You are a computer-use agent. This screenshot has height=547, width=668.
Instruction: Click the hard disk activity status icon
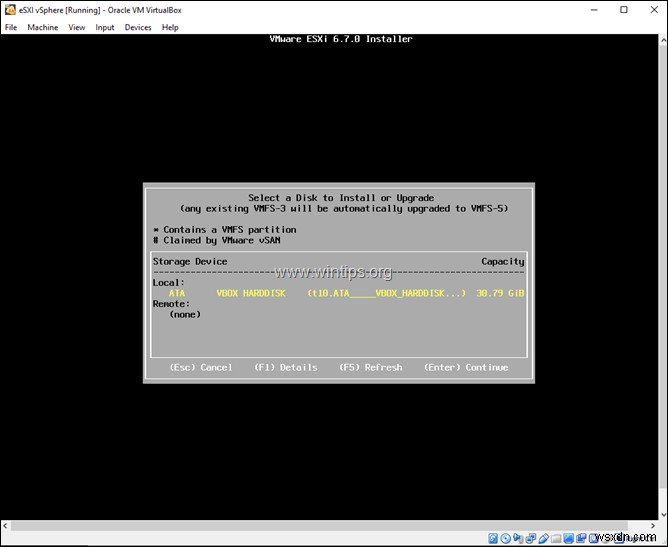[x=493, y=538]
